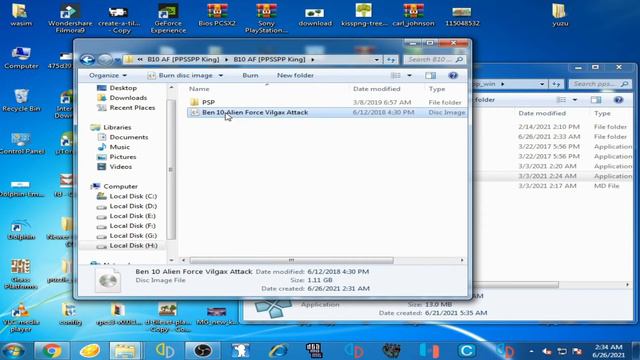Screen dimensions: 640x360
Task: Select Ben 10 Alien Force Vilgax Attack file
Action: pyautogui.click(x=327, y=112)
